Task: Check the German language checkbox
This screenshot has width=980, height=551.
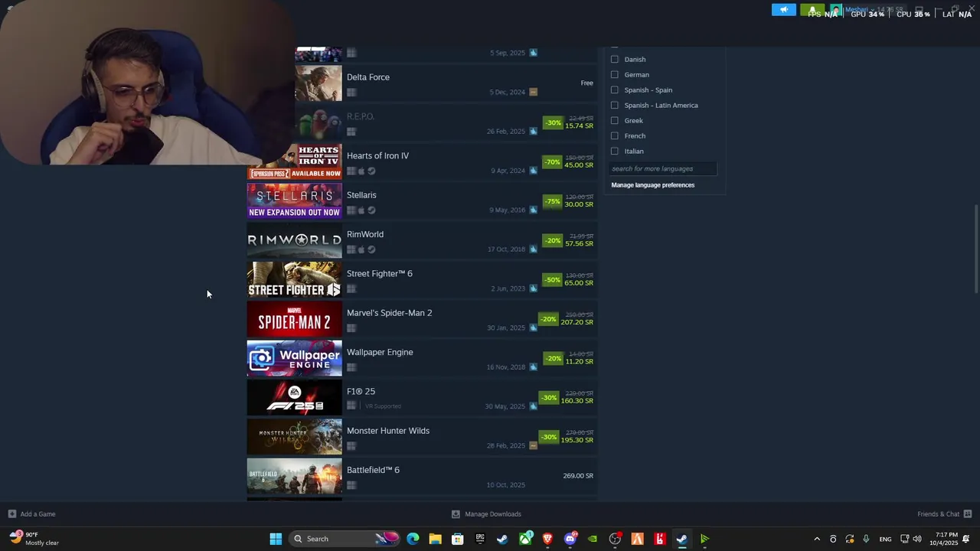Action: click(615, 74)
